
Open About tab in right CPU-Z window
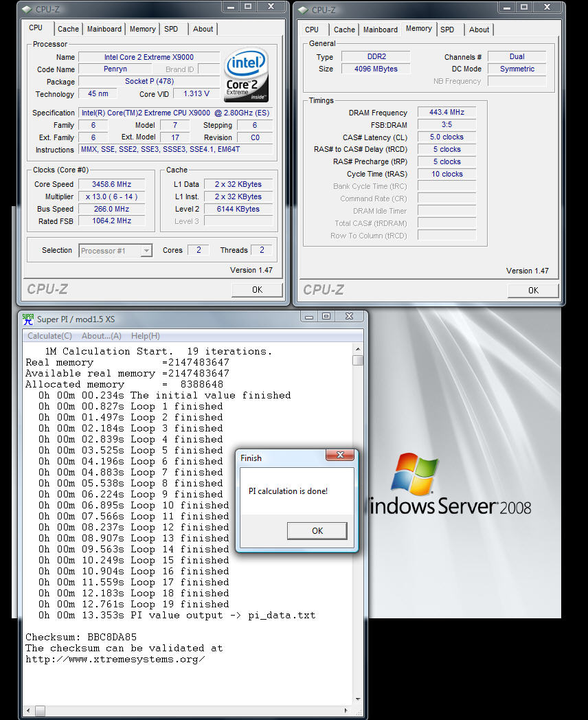(x=479, y=30)
